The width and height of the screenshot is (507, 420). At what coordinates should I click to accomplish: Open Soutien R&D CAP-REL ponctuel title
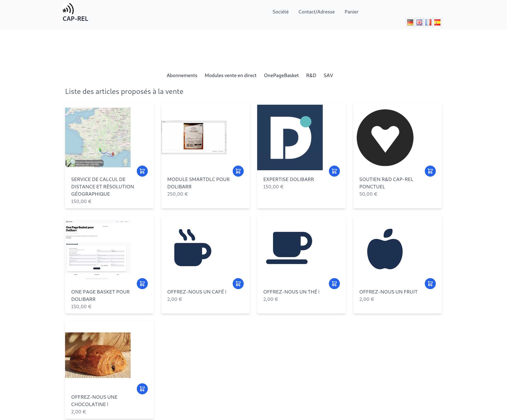pos(386,183)
